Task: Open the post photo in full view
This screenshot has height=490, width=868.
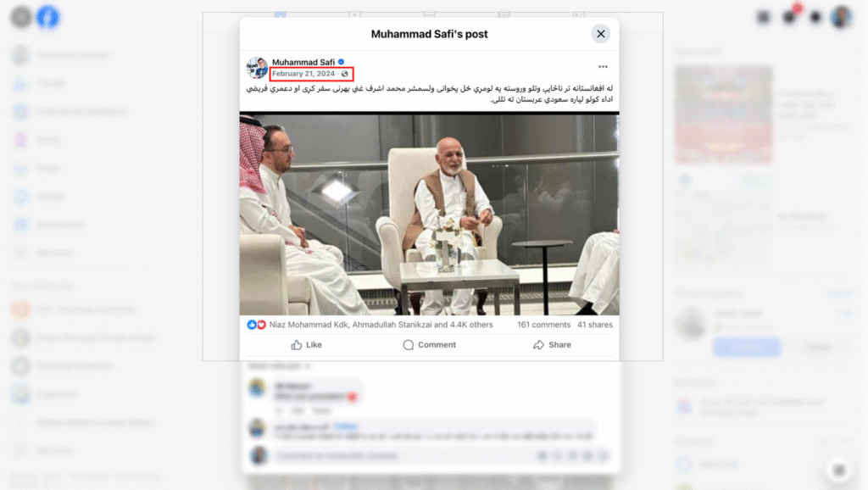Action: point(430,214)
